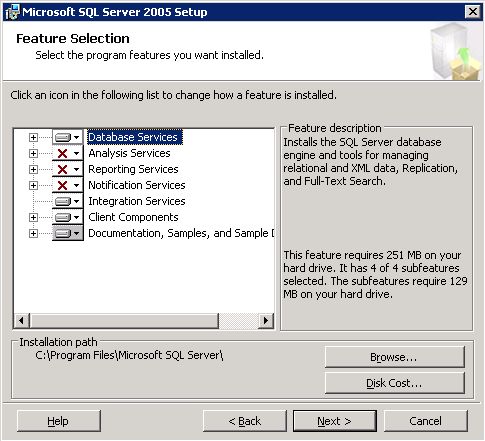The height and width of the screenshot is (441, 485).
Task: Expand the Reporting Services plus box
Action: click(33, 169)
